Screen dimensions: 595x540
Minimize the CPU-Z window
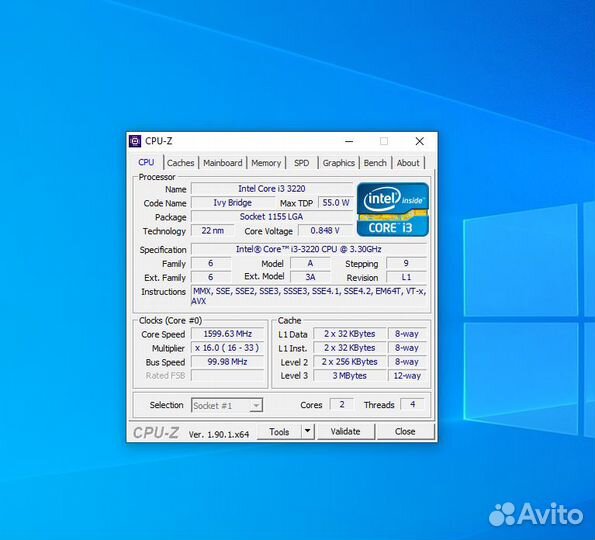click(x=349, y=141)
